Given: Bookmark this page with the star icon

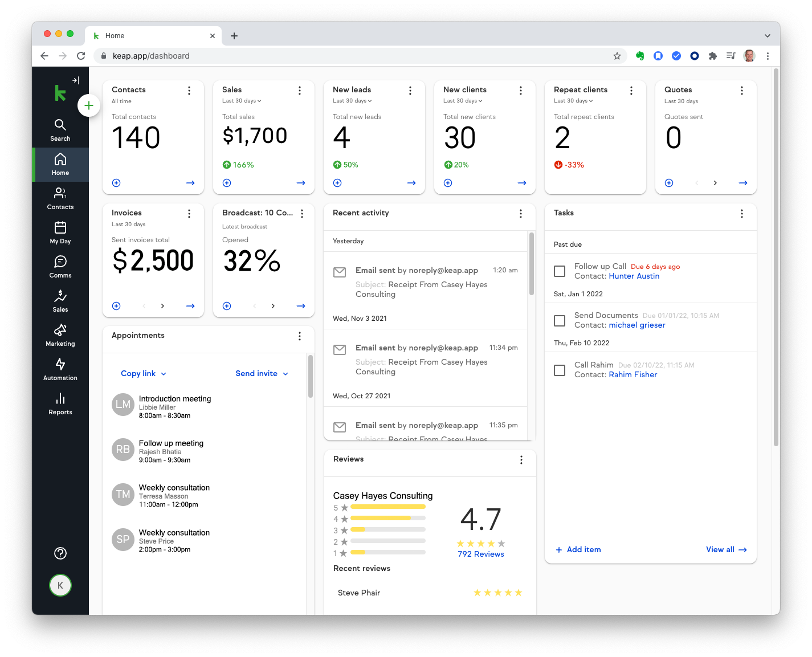Looking at the screenshot, I should (x=617, y=56).
